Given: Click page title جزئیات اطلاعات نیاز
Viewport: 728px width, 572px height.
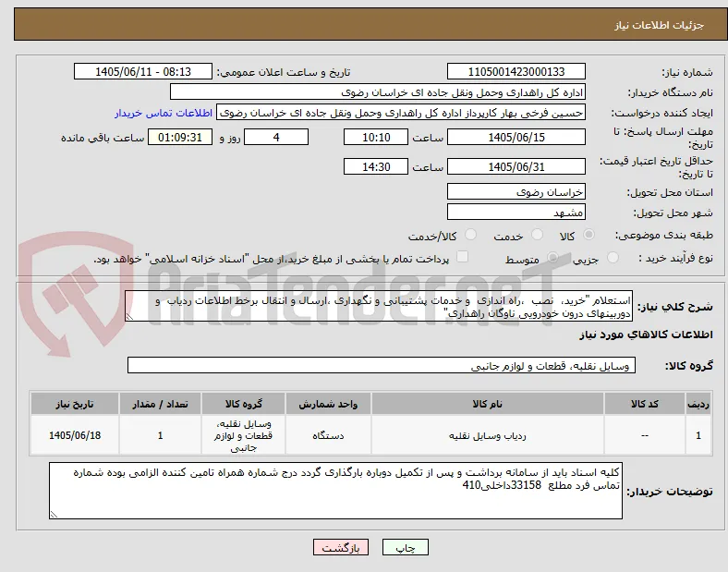Looking at the screenshot, I should click(x=660, y=25).
